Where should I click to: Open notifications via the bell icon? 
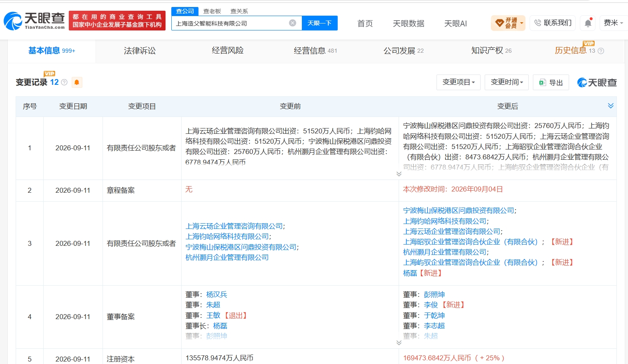588,23
